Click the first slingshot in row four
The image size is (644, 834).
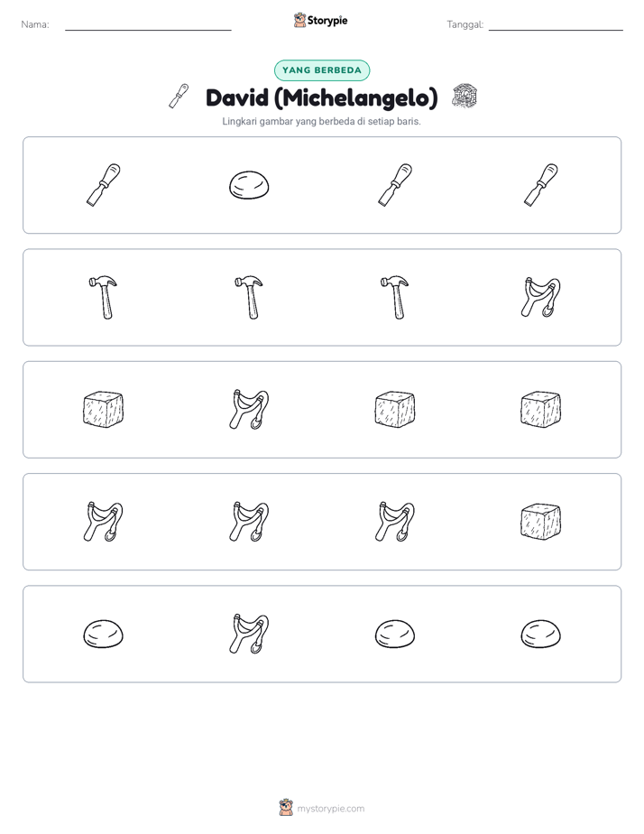click(103, 522)
